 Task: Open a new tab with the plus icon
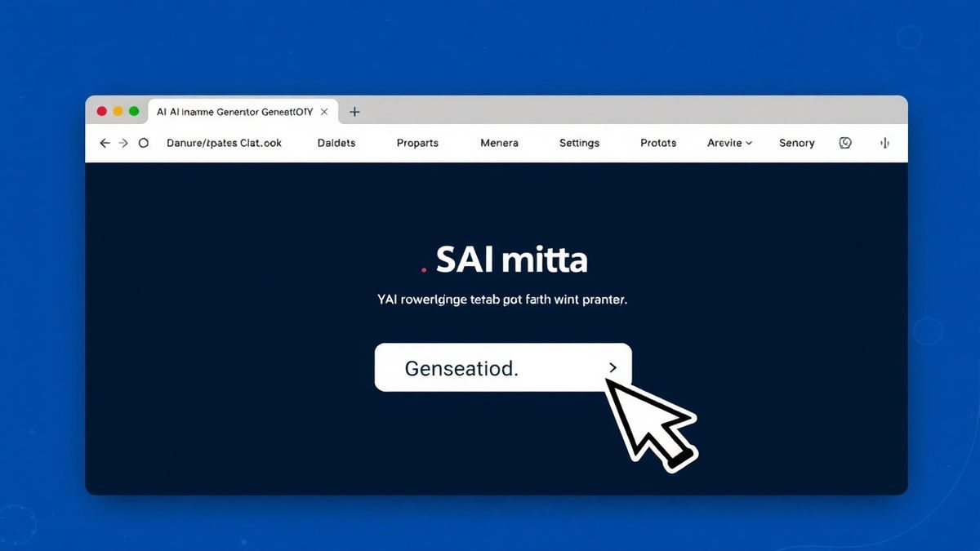(x=354, y=112)
